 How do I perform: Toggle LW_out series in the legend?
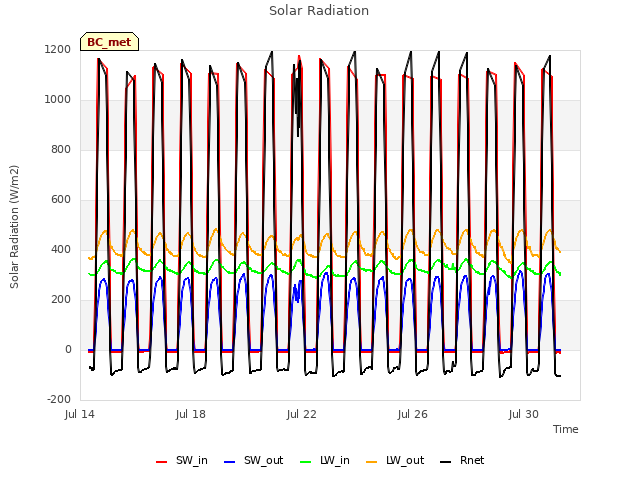click(x=395, y=461)
